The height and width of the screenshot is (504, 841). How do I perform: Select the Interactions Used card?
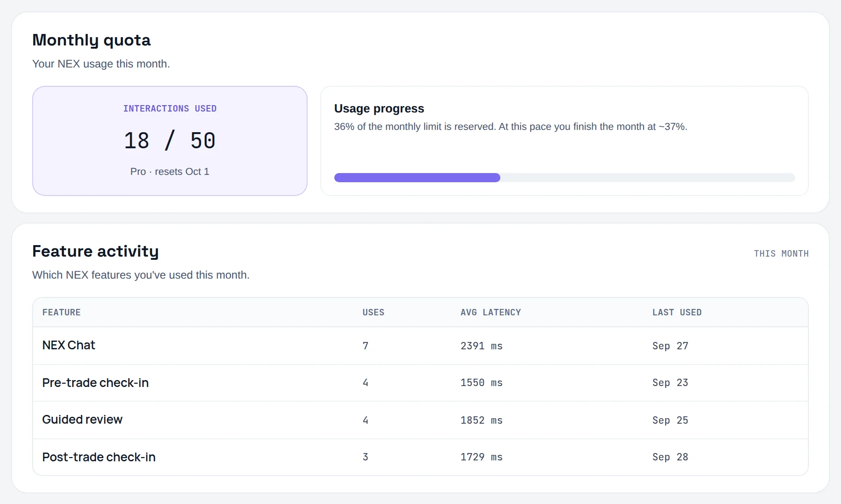pos(170,141)
